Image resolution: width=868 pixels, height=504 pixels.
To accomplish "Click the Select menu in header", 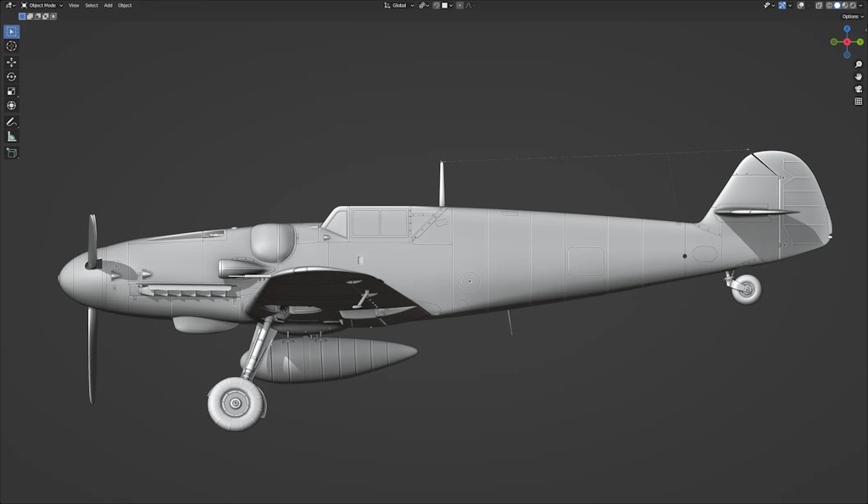I will [91, 5].
